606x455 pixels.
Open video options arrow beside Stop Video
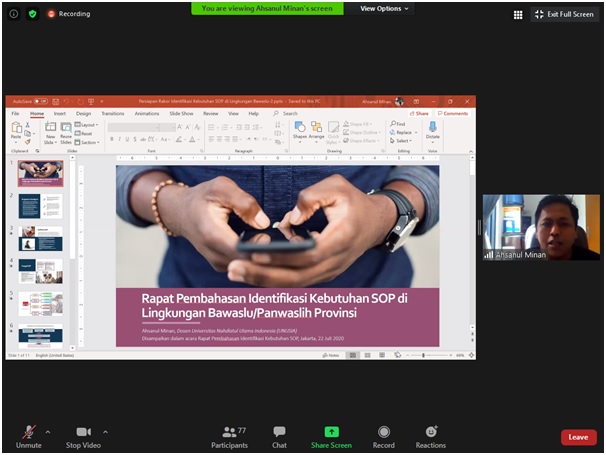point(105,432)
